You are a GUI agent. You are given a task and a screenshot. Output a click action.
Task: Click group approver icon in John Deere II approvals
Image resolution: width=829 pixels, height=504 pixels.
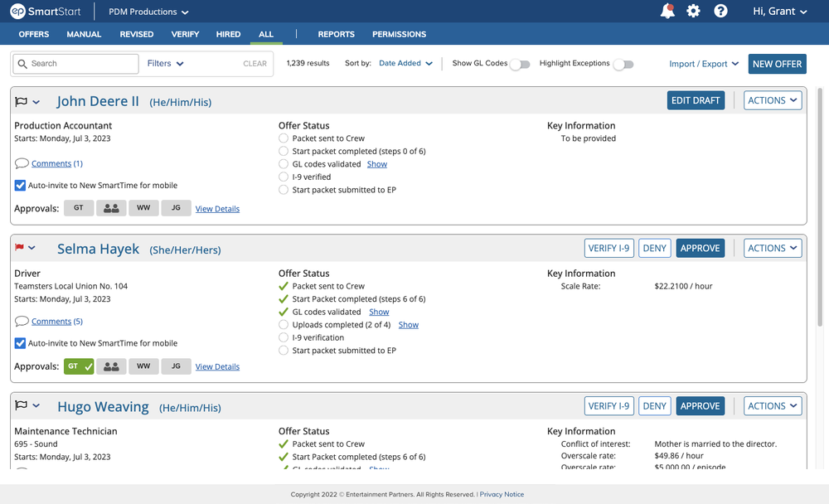click(x=111, y=208)
